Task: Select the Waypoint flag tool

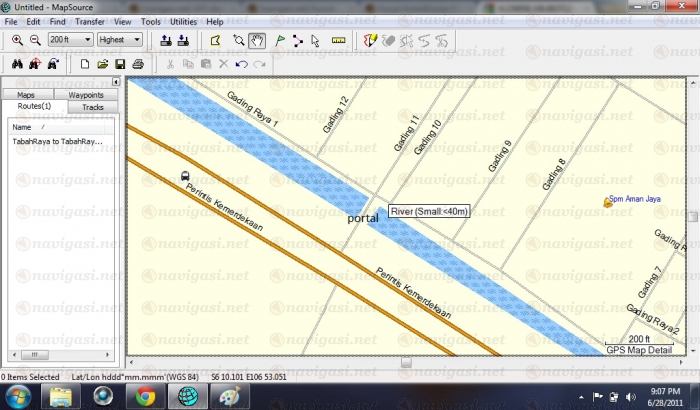Action: click(x=279, y=41)
